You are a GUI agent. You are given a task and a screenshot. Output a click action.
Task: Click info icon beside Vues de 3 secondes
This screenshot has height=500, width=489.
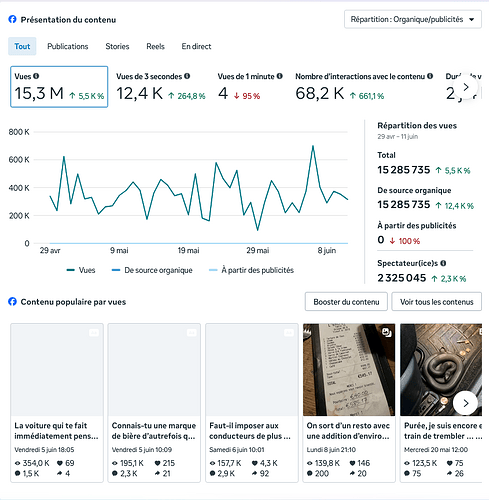tap(187, 76)
